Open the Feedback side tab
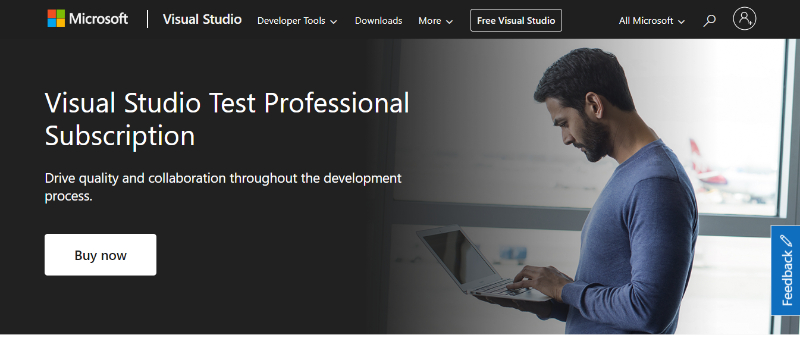 (x=786, y=270)
